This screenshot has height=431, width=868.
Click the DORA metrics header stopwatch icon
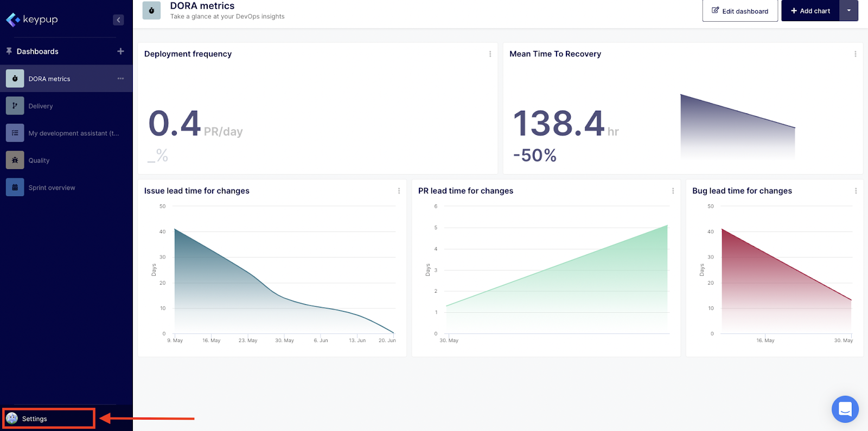tap(151, 10)
